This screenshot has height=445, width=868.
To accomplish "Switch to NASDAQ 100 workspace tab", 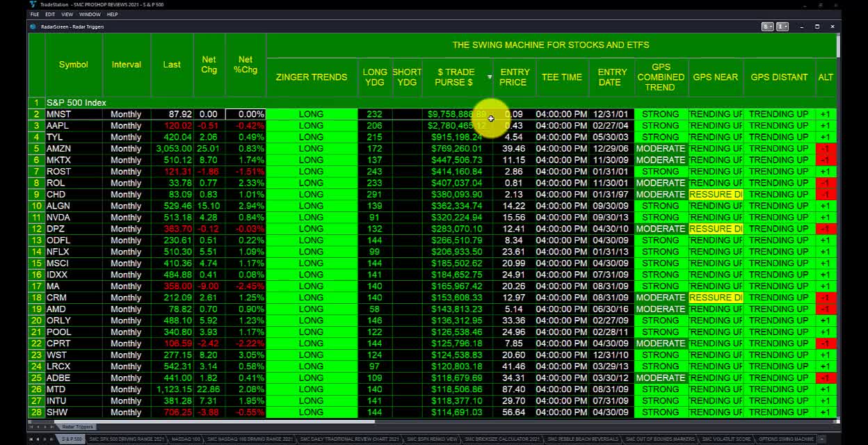I will tap(184, 439).
